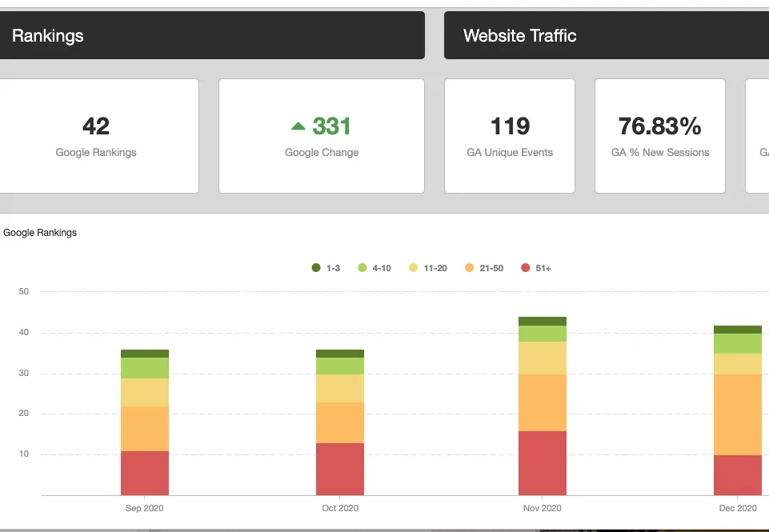
Task: Click the 40 y-axis value
Action: pos(23,332)
